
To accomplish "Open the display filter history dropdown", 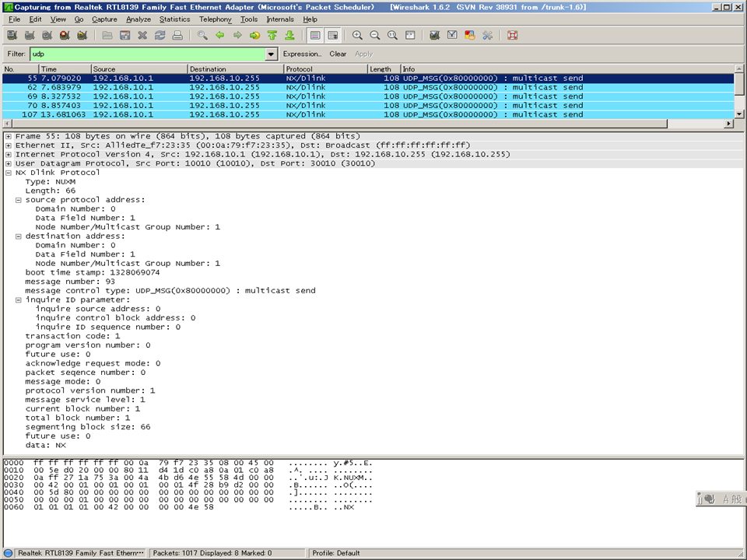I will 272,54.
